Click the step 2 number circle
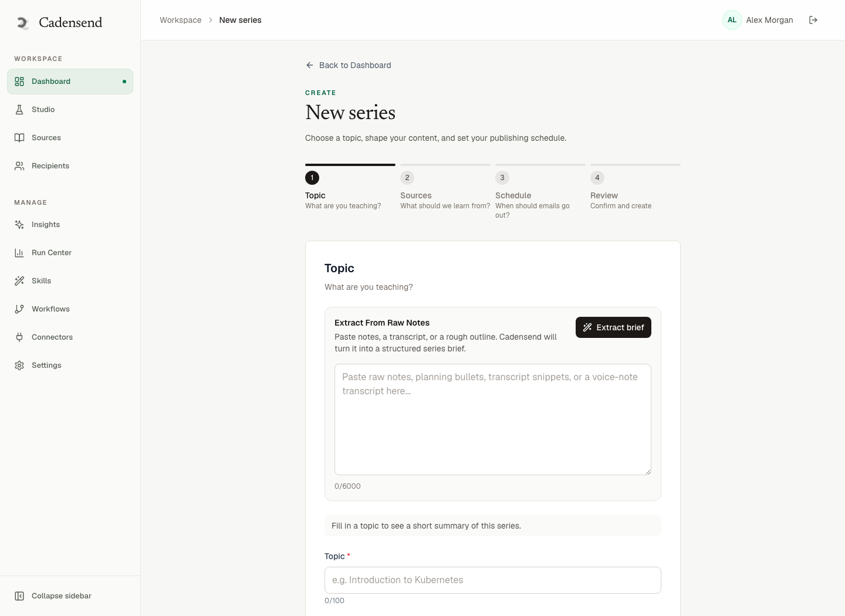Screen dimensions: 845x616 tap(407, 178)
